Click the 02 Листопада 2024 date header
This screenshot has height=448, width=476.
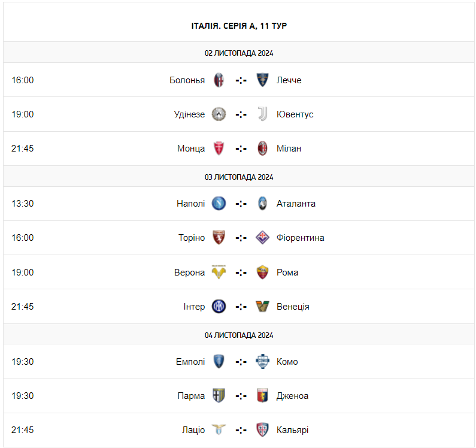coord(239,53)
